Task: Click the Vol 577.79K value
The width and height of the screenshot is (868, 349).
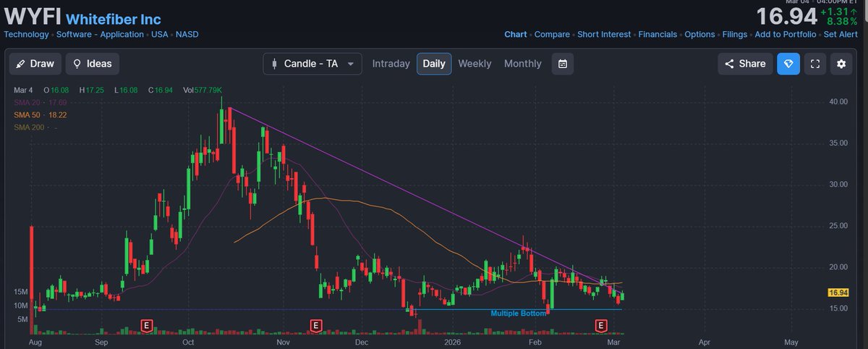Action: click(x=202, y=90)
